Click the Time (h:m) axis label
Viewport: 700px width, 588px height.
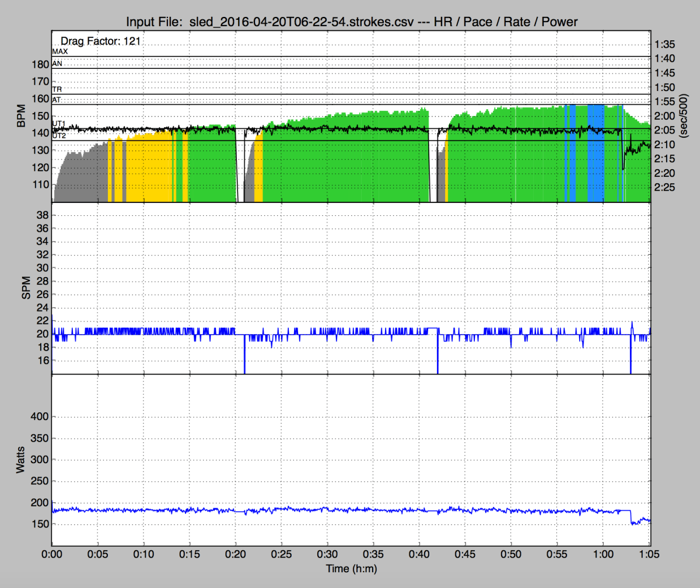pyautogui.click(x=351, y=566)
